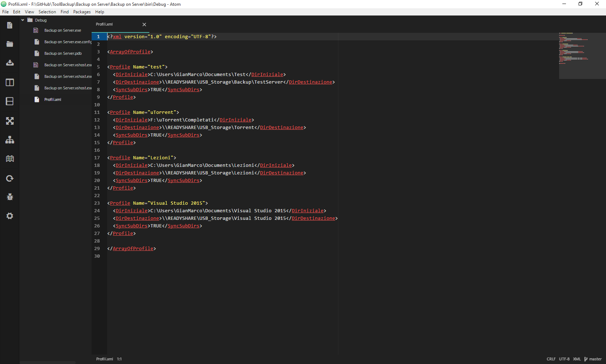Click the encoding="UTF-8" declaration text
The width and height of the screenshot is (606, 364).
[x=188, y=36]
